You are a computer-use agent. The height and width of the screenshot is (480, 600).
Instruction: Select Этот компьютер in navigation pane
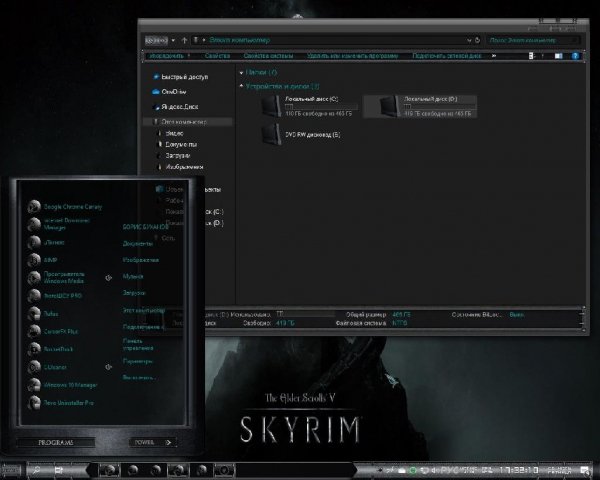pyautogui.click(x=188, y=122)
